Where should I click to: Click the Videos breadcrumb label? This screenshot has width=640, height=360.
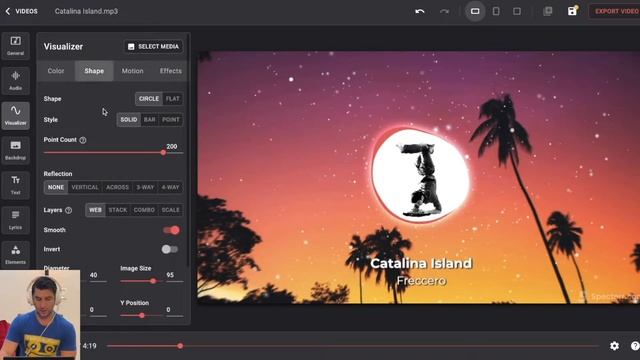[x=27, y=11]
